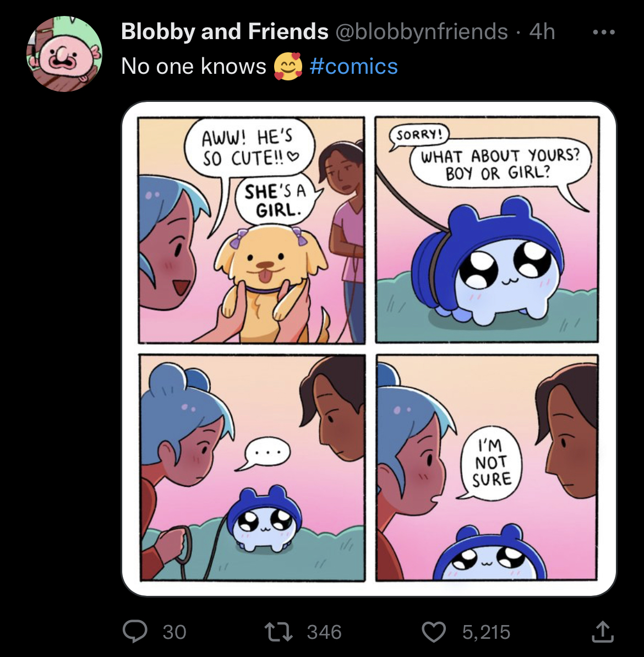Click the 'She's a girl' speech bubble

(x=276, y=200)
